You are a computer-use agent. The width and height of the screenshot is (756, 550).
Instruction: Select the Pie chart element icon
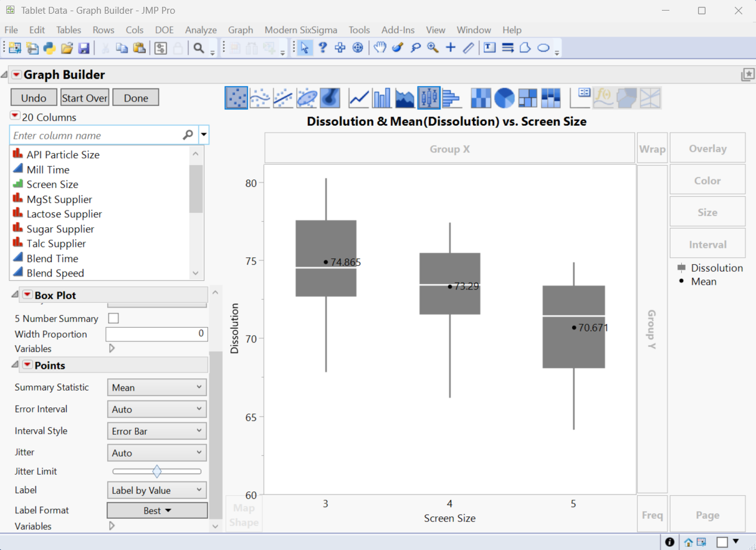click(x=504, y=98)
